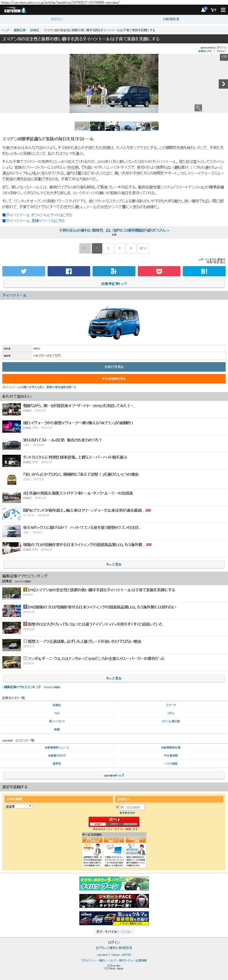Open ダイハツ トール オフィシャルサイト link
The image size is (228, 980).
coord(37,215)
